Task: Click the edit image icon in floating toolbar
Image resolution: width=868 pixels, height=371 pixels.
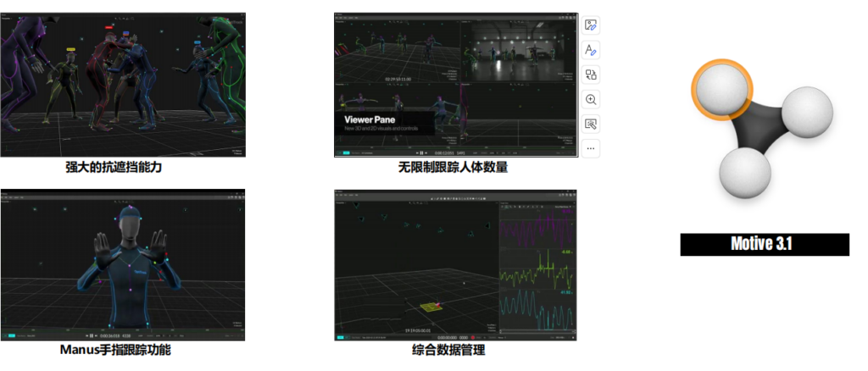Action: tap(591, 25)
